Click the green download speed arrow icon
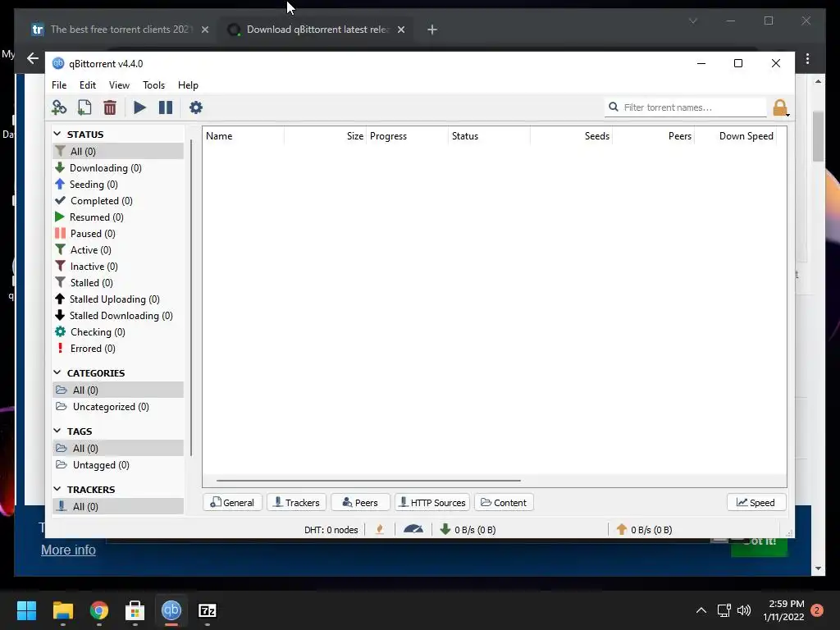The height and width of the screenshot is (630, 840). [445, 529]
